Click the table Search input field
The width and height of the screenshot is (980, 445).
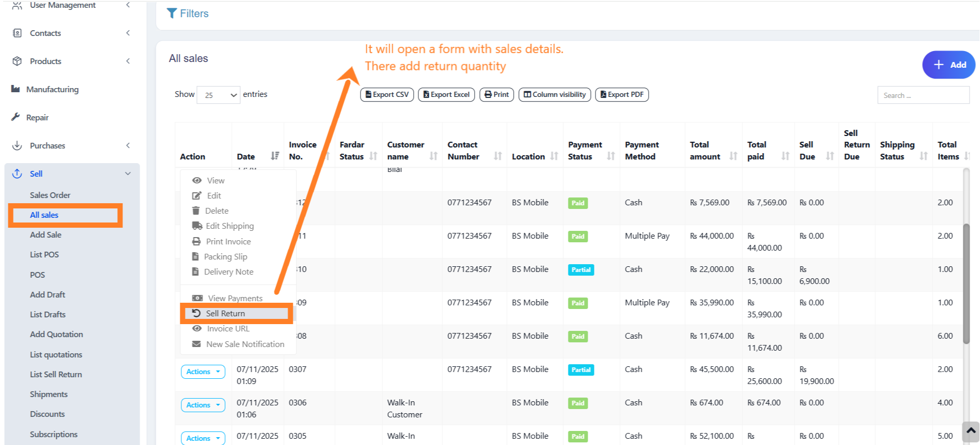pyautogui.click(x=923, y=95)
